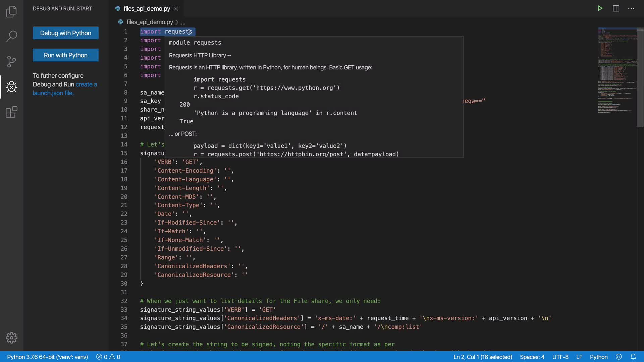Run Python file with play icon
This screenshot has height=362, width=644.
[x=600, y=8]
